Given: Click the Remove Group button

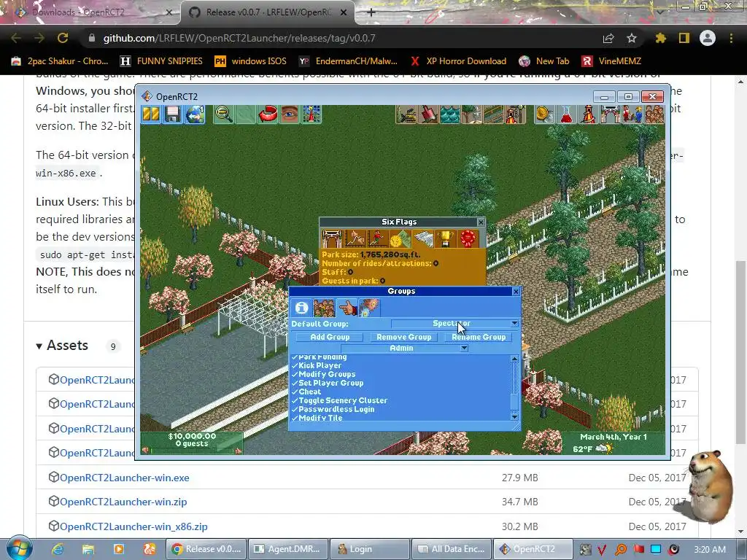Looking at the screenshot, I should pos(404,337).
